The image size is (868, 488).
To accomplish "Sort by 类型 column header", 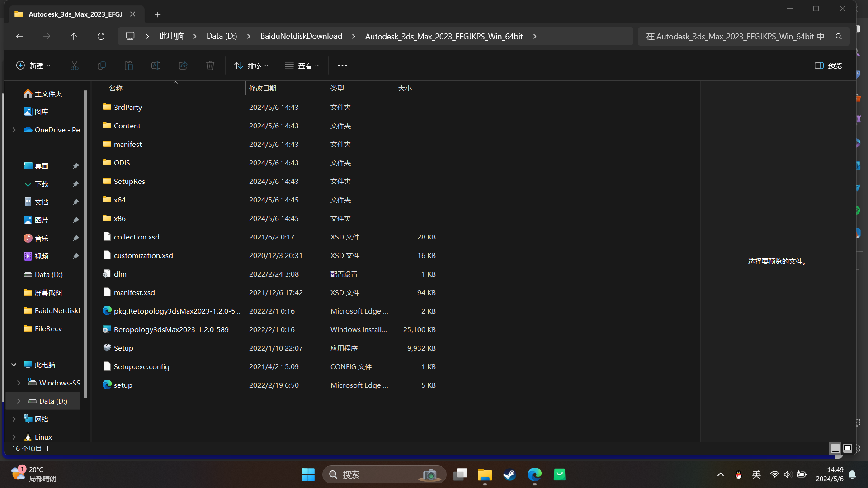I will pos(361,88).
